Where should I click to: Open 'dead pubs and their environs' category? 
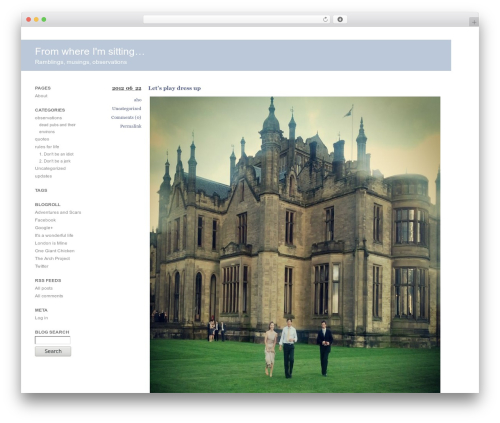click(x=57, y=128)
